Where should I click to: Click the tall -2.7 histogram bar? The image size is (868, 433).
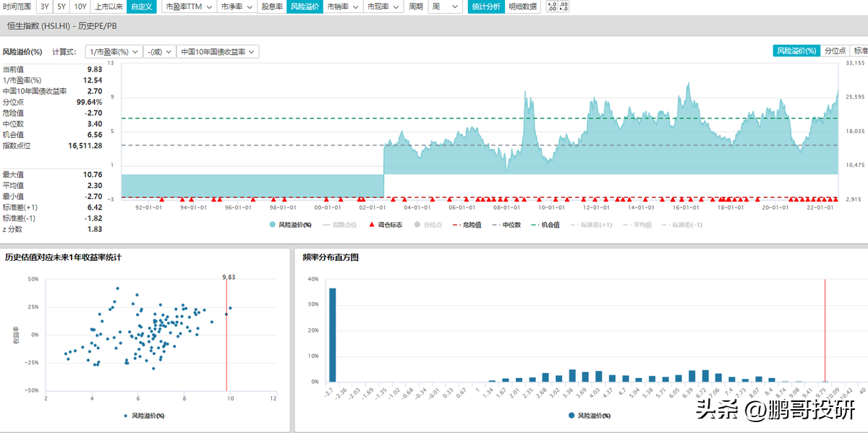pos(333,335)
